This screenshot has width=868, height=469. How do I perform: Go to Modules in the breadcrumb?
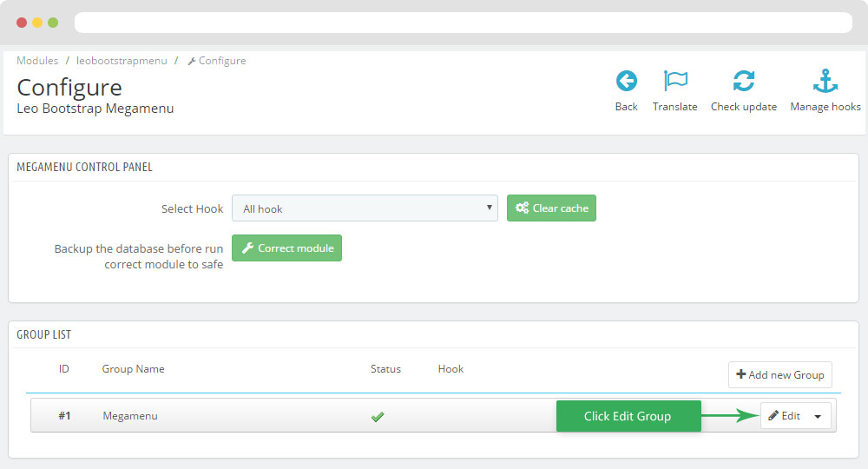(37, 61)
